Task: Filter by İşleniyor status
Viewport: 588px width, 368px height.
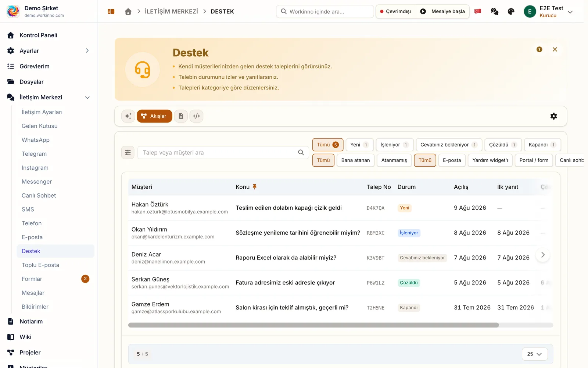Action: point(395,145)
